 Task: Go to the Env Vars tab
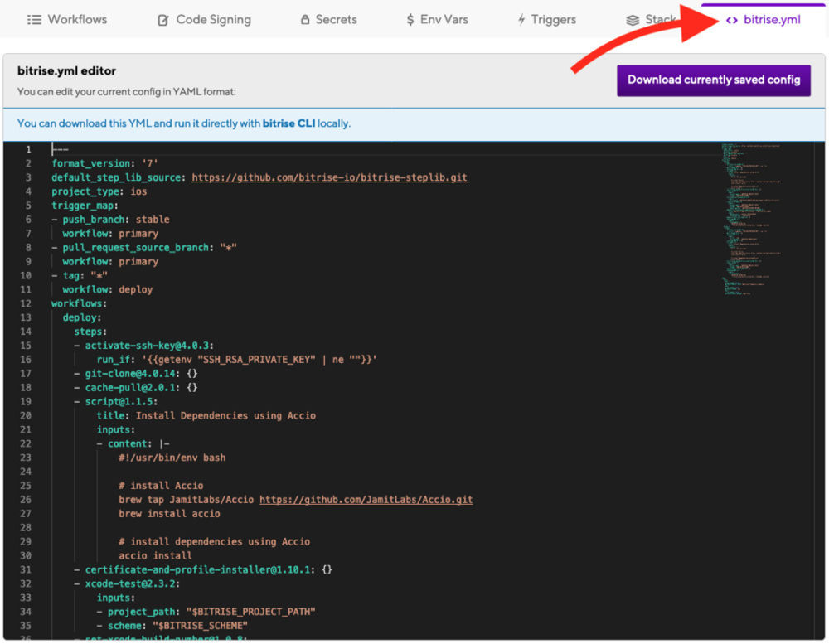(x=437, y=20)
